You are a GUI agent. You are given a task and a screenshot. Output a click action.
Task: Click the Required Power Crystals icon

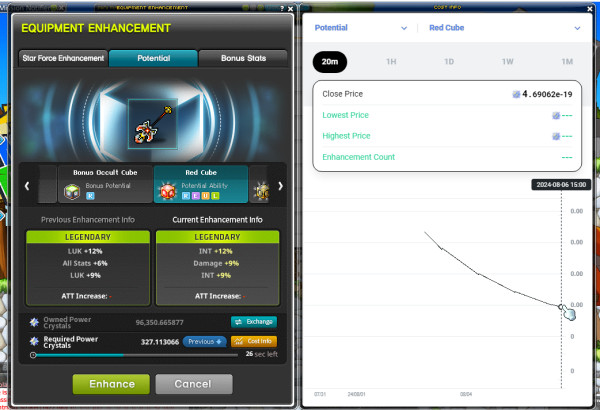(35, 341)
